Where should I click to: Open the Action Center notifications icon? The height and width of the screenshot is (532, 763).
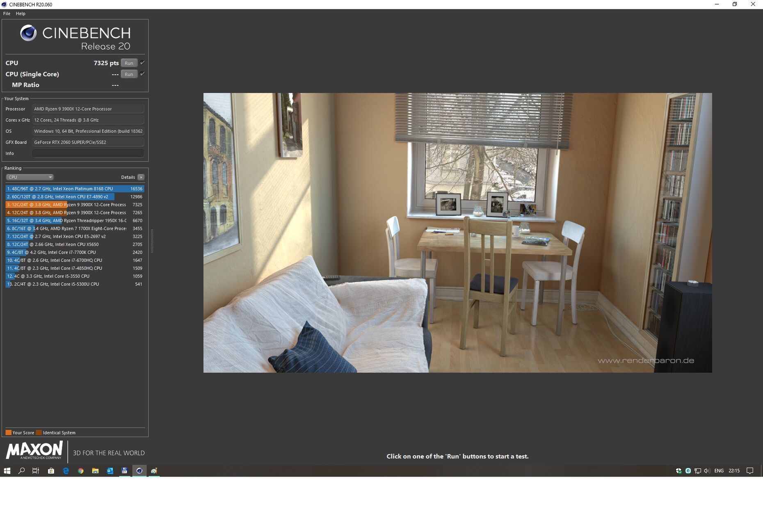[x=750, y=470]
